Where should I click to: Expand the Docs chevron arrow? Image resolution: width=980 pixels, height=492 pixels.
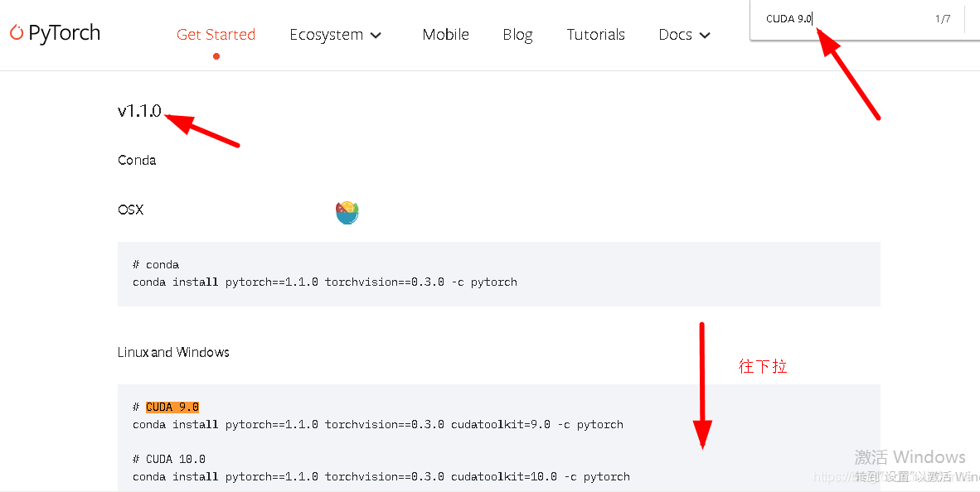click(705, 36)
